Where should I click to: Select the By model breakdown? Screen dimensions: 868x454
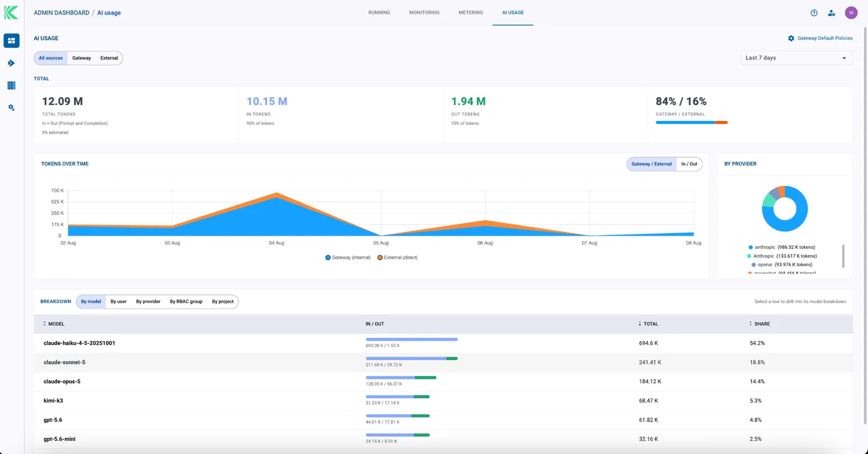click(91, 301)
